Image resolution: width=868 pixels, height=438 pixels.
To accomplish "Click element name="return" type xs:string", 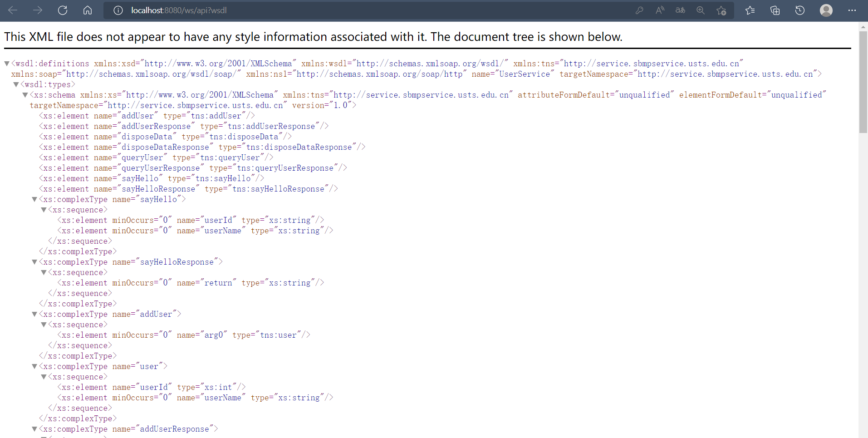I will 191,283.
